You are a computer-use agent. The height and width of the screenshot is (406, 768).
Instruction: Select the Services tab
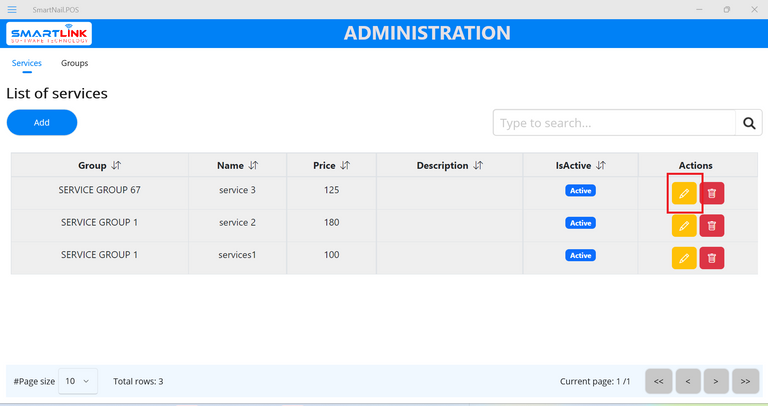(x=27, y=63)
